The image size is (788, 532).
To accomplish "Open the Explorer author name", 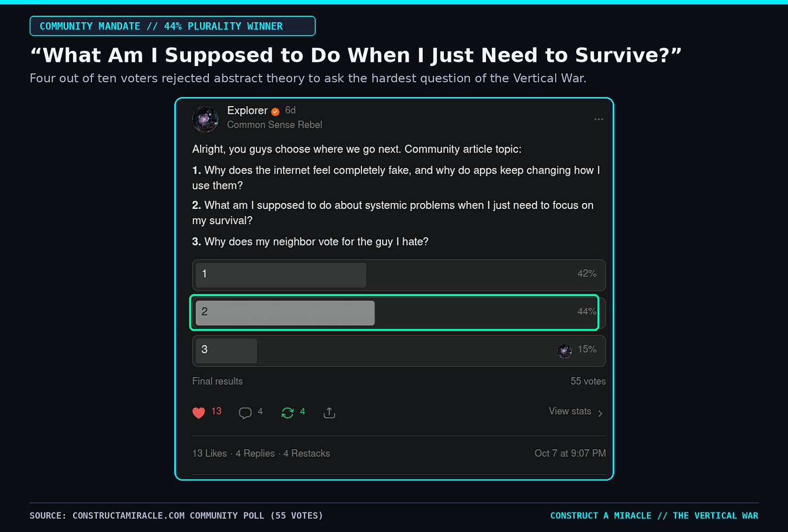I will (x=247, y=110).
